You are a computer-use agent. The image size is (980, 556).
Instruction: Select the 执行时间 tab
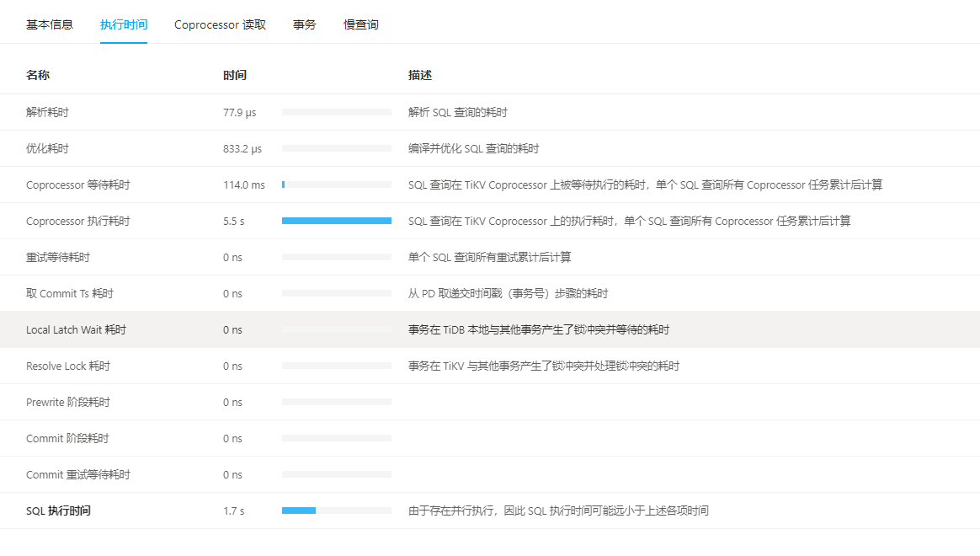124,24
